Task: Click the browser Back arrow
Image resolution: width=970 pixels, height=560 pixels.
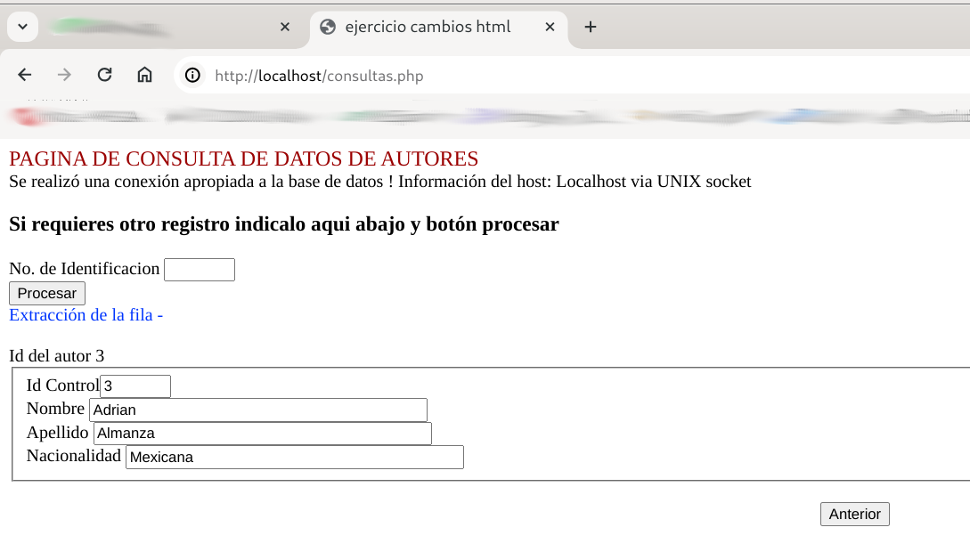Action: pos(25,76)
